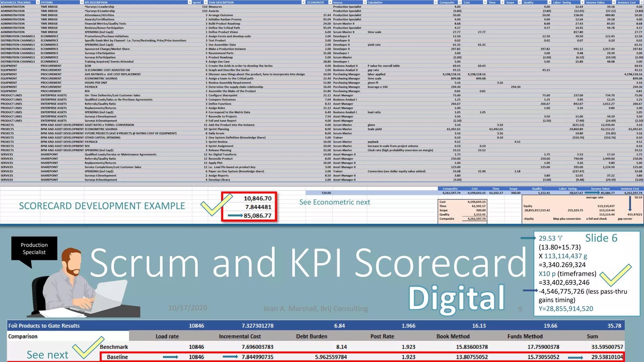Select 'On- Time Deliveries/Lost Customer Sales' cell
The height and width of the screenshot is (362, 644).
pos(113,95)
